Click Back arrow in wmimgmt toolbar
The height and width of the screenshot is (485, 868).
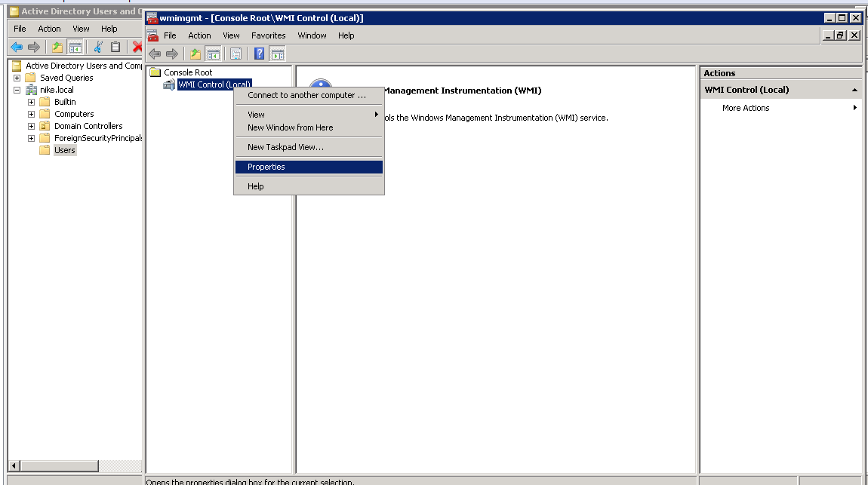[x=155, y=54]
